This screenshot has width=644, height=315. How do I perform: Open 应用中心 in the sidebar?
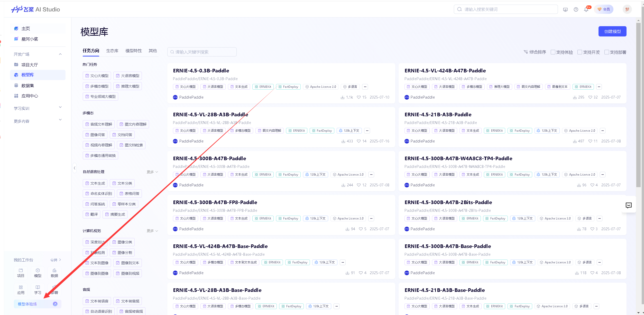(x=38, y=96)
